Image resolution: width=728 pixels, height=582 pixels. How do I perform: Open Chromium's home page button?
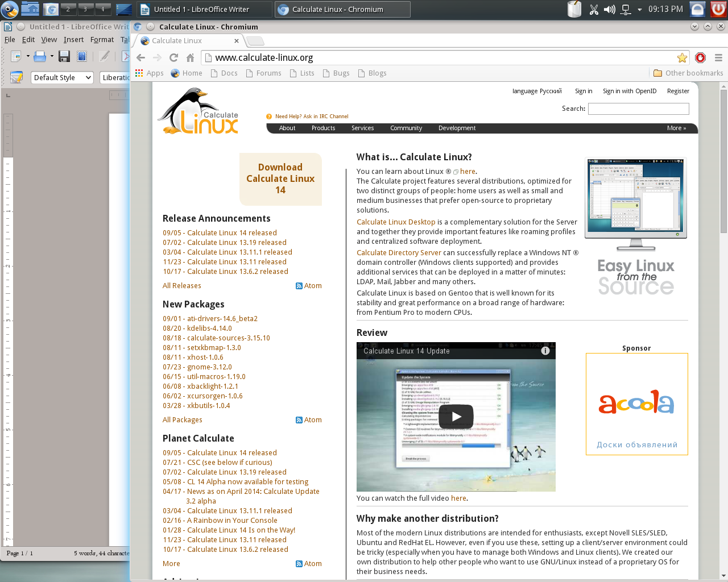click(191, 57)
